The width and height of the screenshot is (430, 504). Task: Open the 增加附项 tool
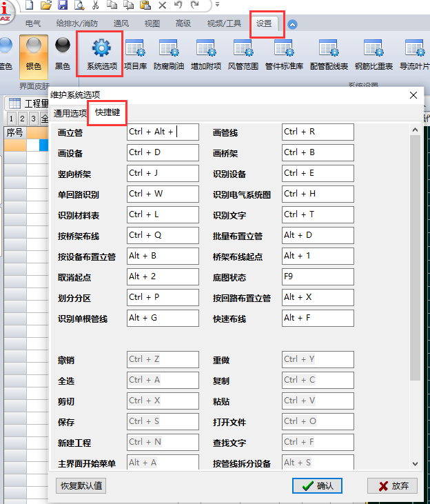207,50
